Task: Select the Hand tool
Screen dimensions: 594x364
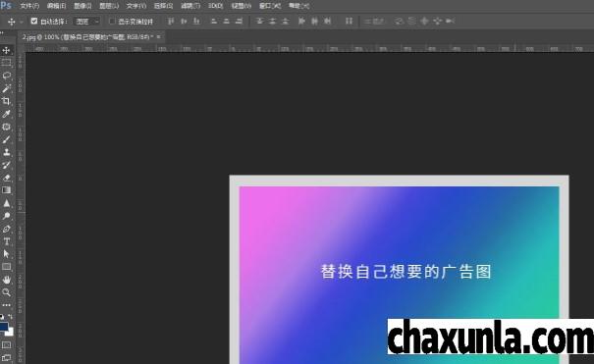Action: pos(7,280)
